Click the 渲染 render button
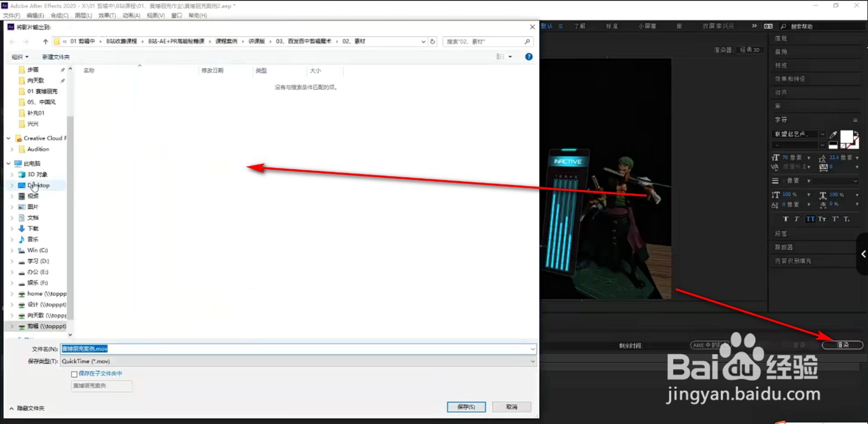The image size is (868, 424). 843,345
